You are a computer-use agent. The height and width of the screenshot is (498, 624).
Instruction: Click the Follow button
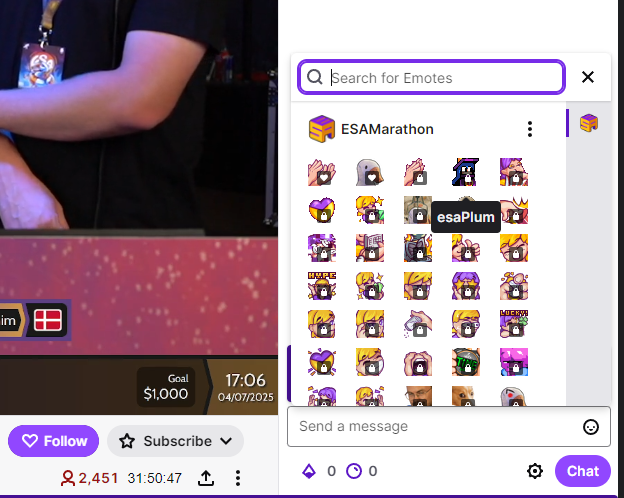[54, 441]
